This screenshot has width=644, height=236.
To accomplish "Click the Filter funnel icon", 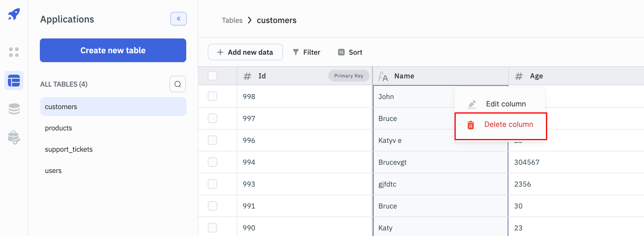I will coord(296,52).
